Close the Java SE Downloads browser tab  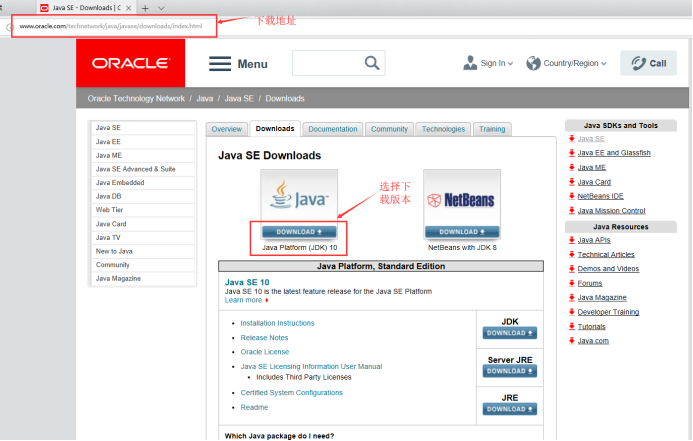[x=128, y=8]
